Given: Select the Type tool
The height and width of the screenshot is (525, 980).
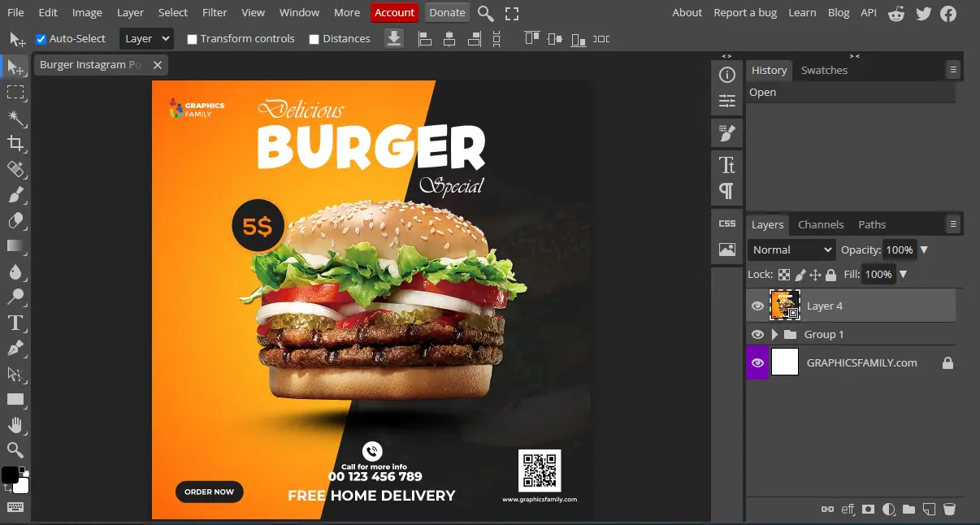Looking at the screenshot, I should [x=15, y=323].
